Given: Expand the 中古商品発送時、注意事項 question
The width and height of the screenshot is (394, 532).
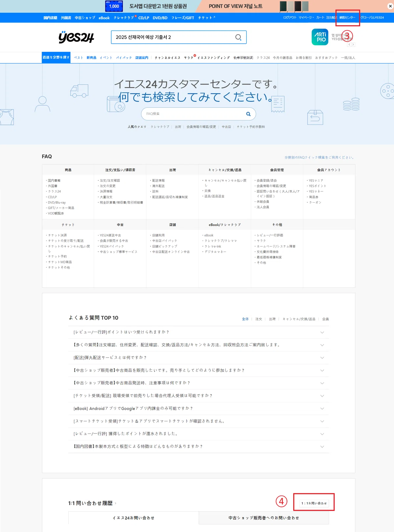Looking at the screenshot, I should (x=198, y=383).
